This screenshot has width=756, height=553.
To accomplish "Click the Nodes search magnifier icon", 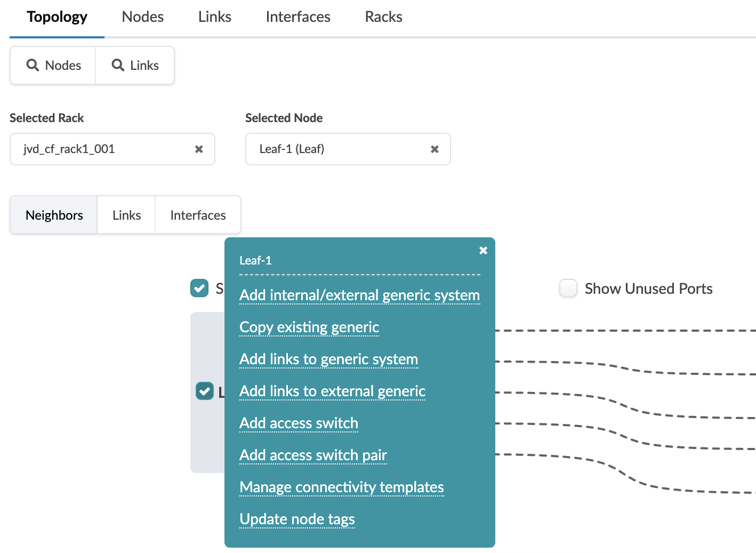I will (x=33, y=65).
